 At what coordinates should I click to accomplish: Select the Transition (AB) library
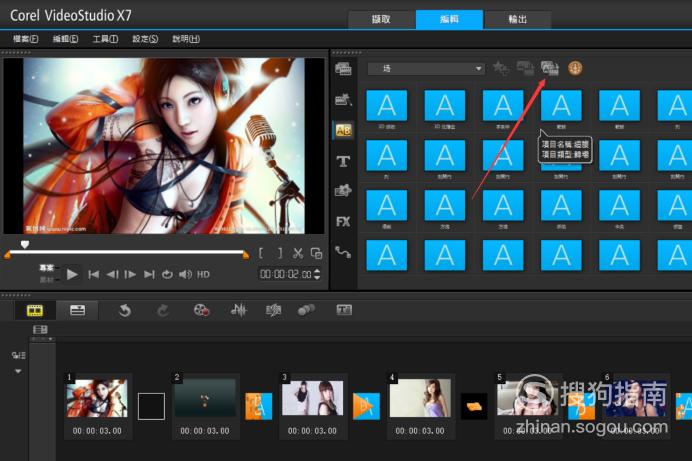(343, 130)
